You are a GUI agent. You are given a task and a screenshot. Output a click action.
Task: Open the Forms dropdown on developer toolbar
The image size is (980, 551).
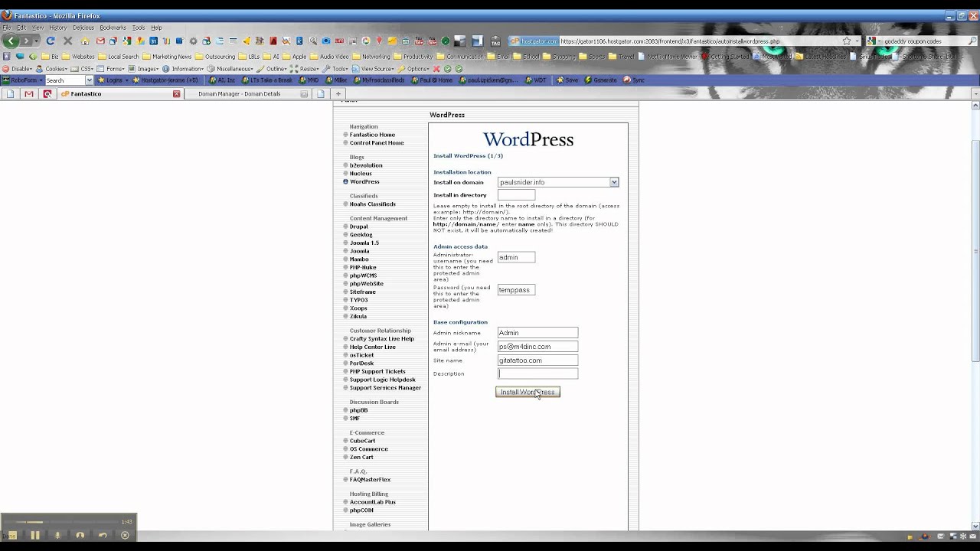point(110,69)
